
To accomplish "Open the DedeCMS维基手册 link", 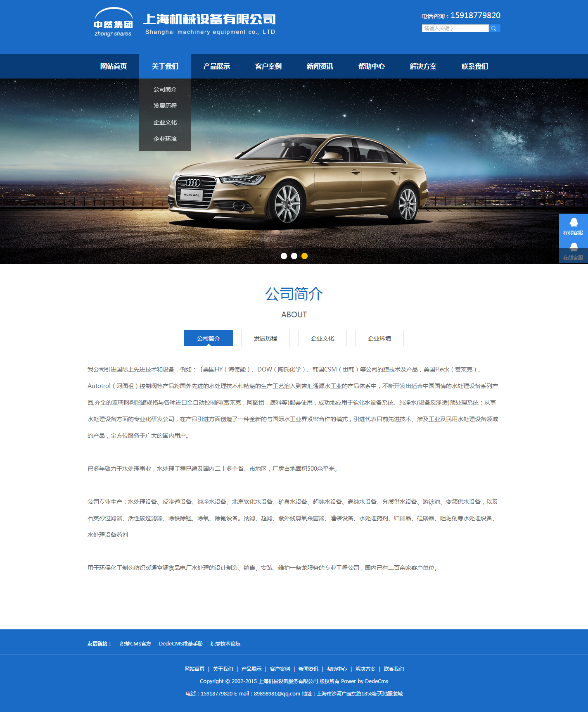I will click(181, 643).
